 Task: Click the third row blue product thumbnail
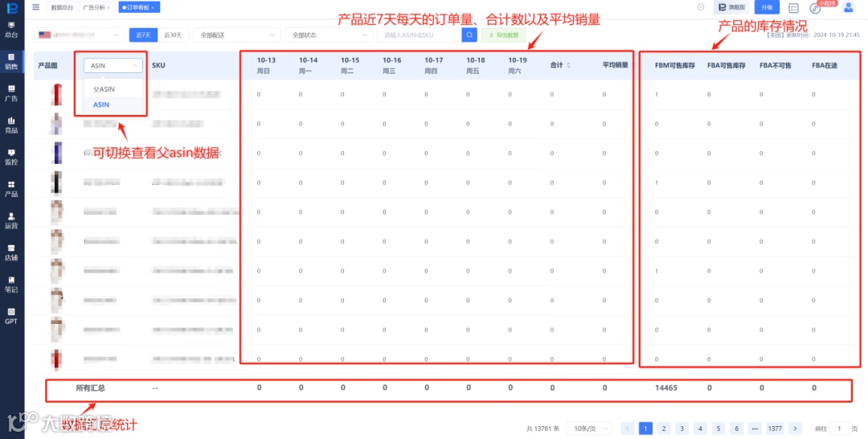58,154
